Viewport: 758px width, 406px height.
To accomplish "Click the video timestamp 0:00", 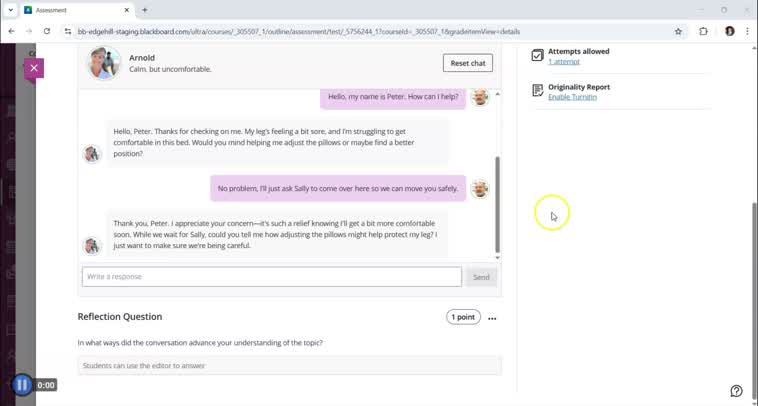I will pyautogui.click(x=46, y=385).
